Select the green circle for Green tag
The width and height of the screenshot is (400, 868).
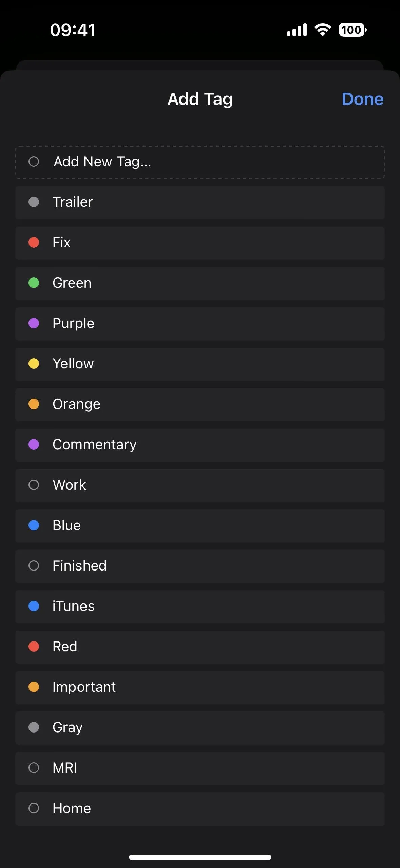click(34, 283)
